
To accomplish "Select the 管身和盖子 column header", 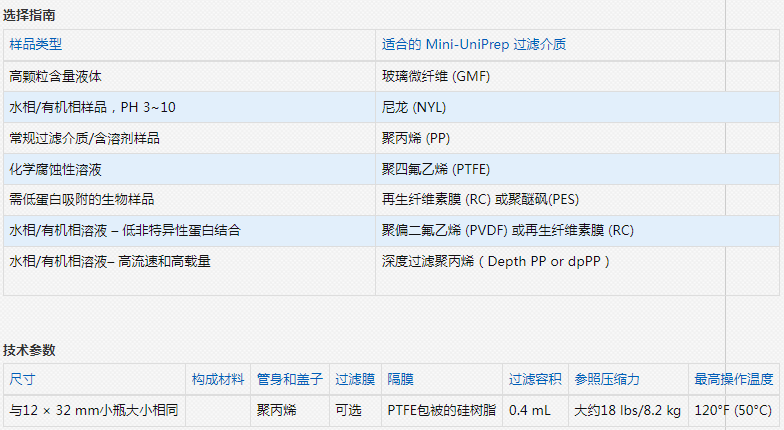I will point(290,380).
